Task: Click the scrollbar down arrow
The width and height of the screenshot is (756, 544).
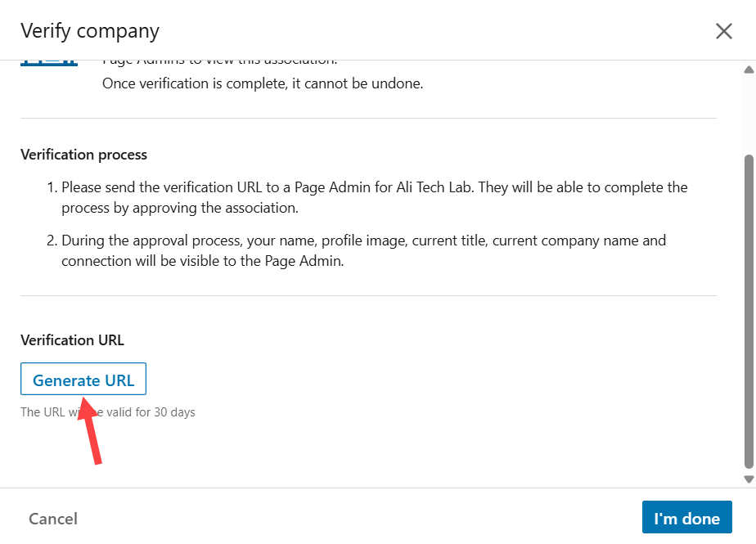Action: [748, 479]
